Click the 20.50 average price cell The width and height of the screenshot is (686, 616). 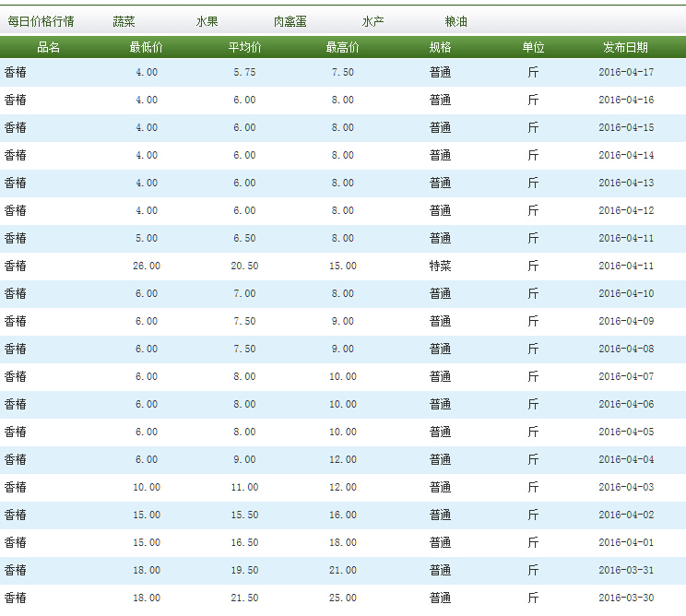(x=244, y=266)
